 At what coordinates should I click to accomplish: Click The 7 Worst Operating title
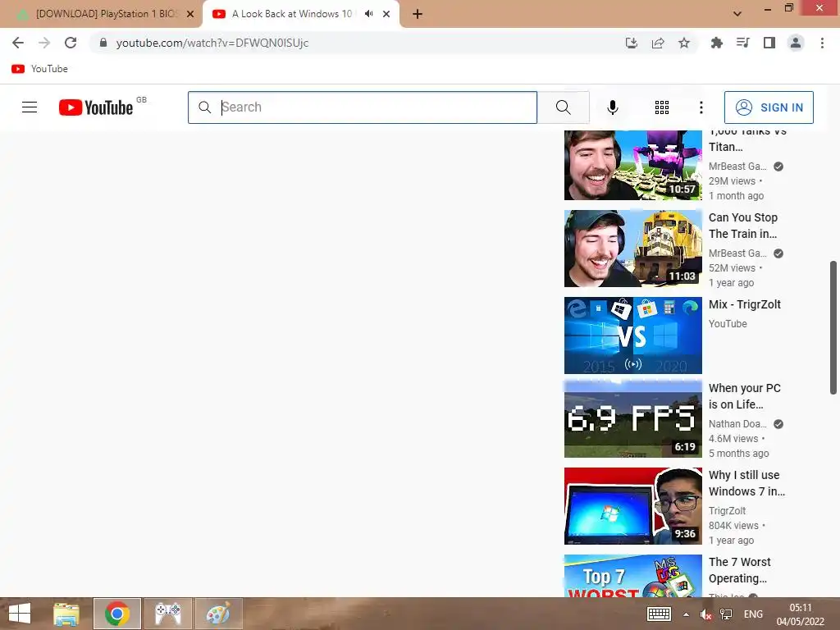740,570
